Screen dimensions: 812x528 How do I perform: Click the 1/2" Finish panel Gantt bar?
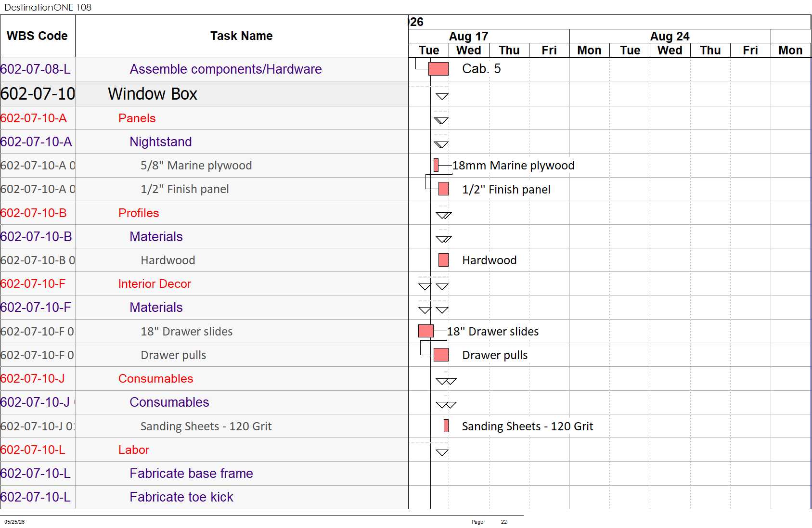[x=444, y=189]
